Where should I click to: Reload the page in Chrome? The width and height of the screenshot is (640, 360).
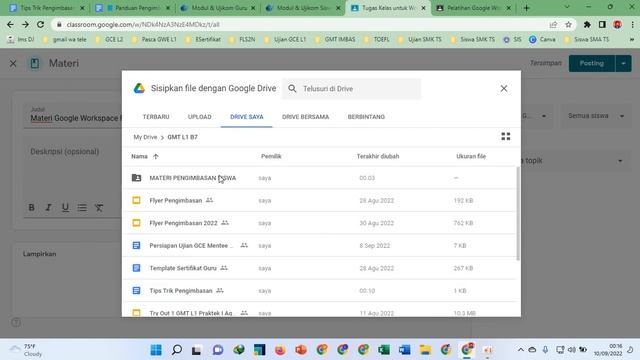(x=40, y=24)
